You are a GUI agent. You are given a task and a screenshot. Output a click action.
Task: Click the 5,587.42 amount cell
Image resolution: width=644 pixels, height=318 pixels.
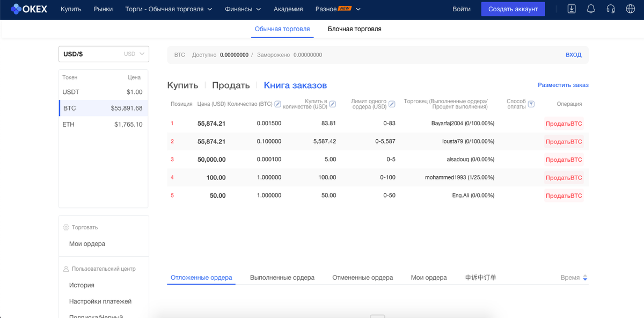pyautogui.click(x=325, y=142)
